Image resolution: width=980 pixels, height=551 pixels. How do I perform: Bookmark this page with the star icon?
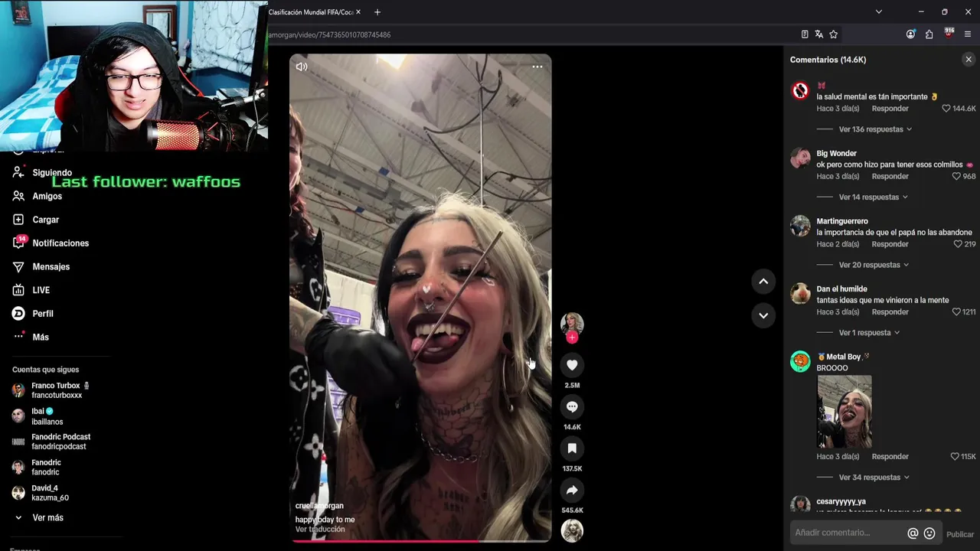point(834,34)
